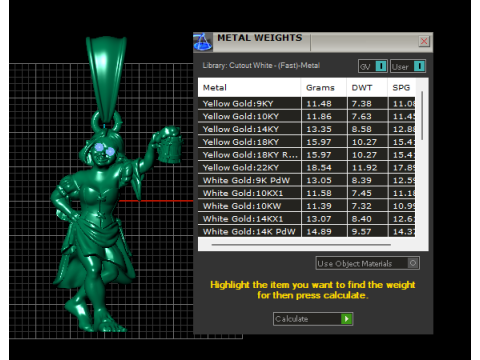This screenshot has height=360, width=480.
Task: Toggle the User library switch
Action: pos(408,66)
